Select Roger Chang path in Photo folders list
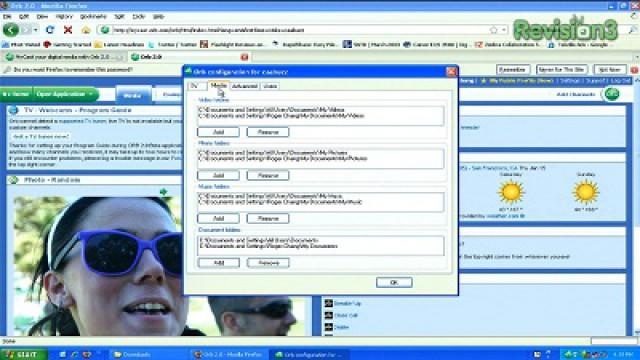The width and height of the screenshot is (640, 360). point(283,159)
